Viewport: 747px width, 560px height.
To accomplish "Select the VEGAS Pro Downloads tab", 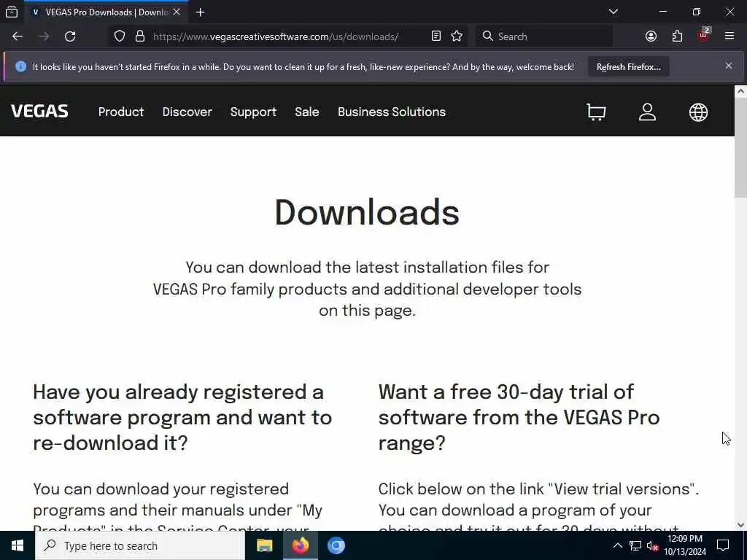I will pos(106,12).
